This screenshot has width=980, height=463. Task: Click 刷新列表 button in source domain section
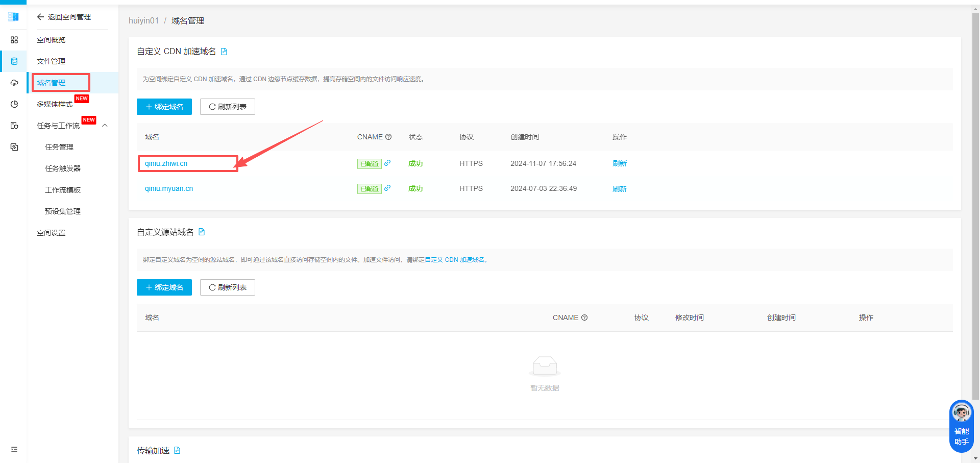(x=228, y=287)
